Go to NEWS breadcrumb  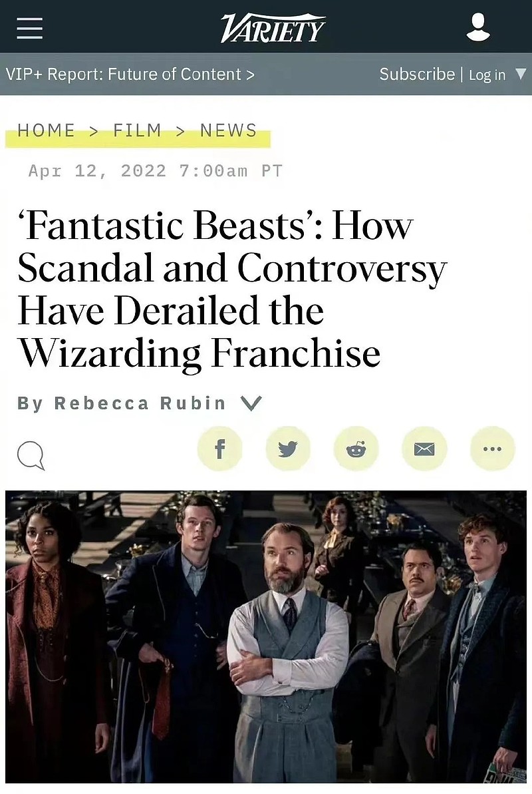(x=229, y=130)
